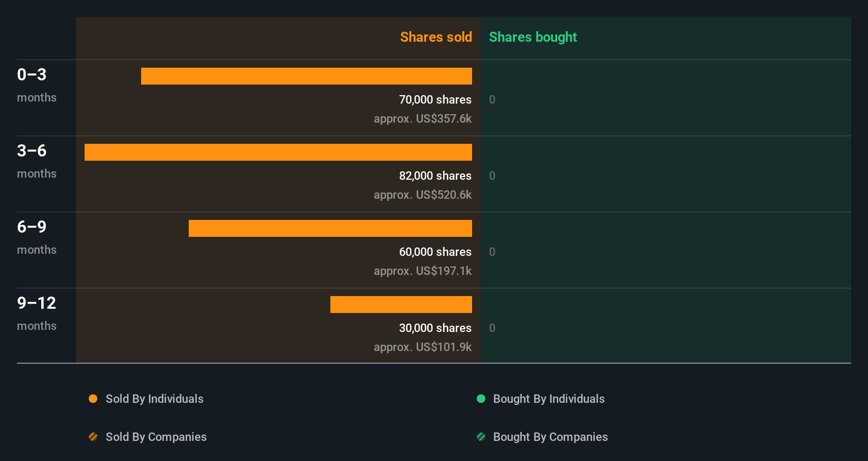868x461 pixels.
Task: Select the Sold By Companies legend label
Action: click(156, 437)
